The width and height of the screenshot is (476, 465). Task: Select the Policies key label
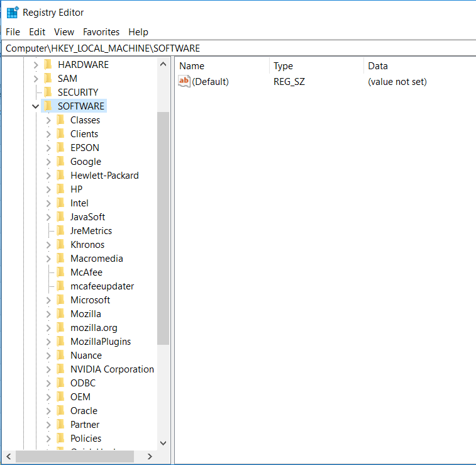point(86,439)
